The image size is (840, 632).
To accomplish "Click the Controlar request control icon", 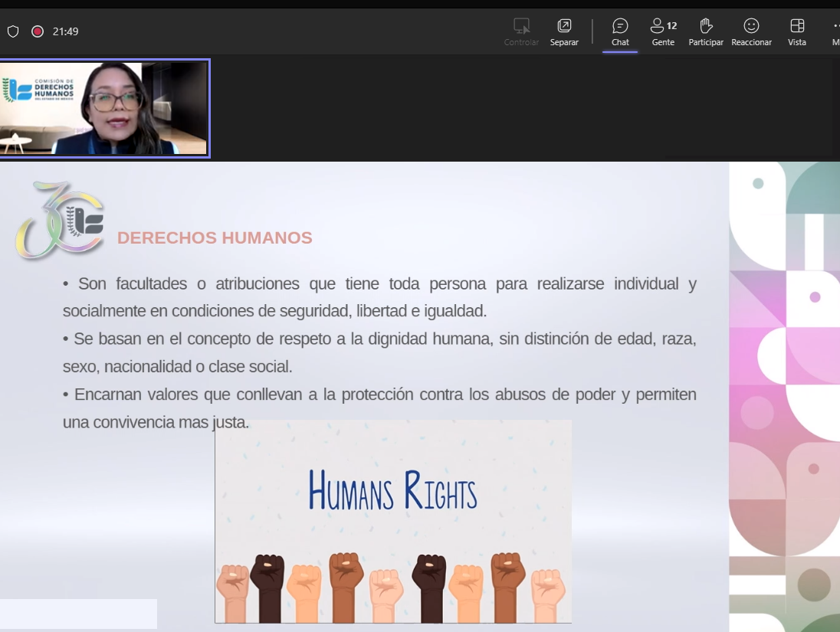I will point(521,32).
